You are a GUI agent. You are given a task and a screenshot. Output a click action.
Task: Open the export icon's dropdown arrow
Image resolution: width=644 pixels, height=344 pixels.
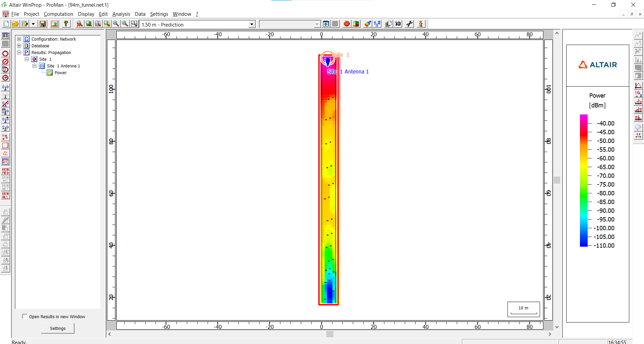coord(33,24)
